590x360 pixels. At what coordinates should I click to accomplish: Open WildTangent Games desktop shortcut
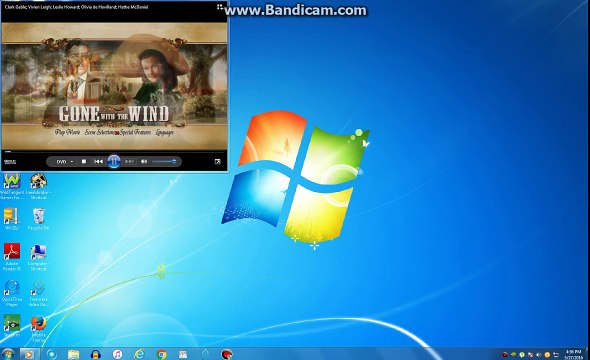12,186
